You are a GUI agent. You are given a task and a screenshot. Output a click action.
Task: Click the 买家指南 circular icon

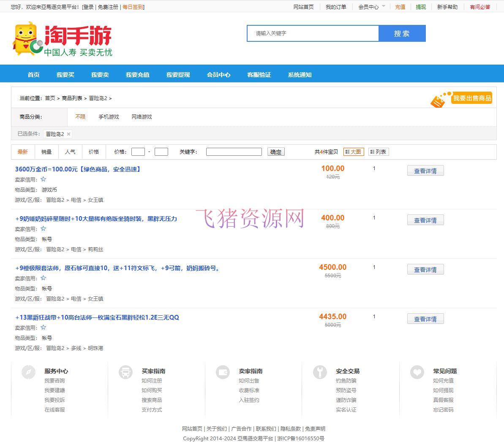coord(125,372)
